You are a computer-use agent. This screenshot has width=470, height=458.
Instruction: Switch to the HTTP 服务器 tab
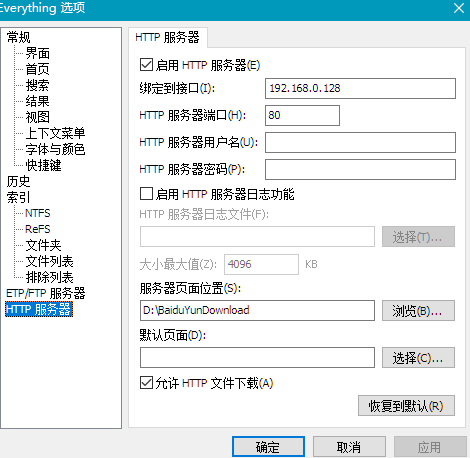pos(168,37)
